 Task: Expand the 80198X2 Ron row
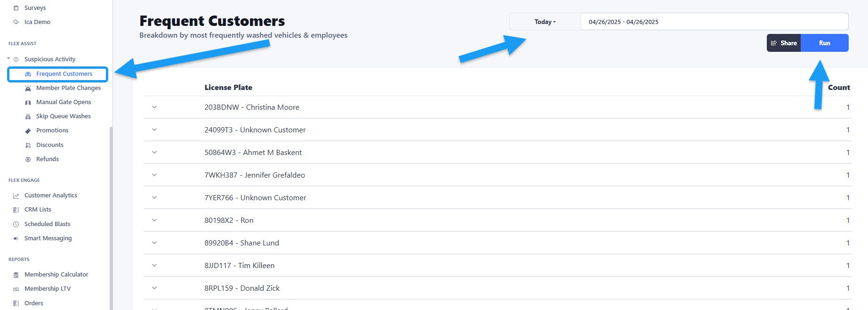point(154,220)
